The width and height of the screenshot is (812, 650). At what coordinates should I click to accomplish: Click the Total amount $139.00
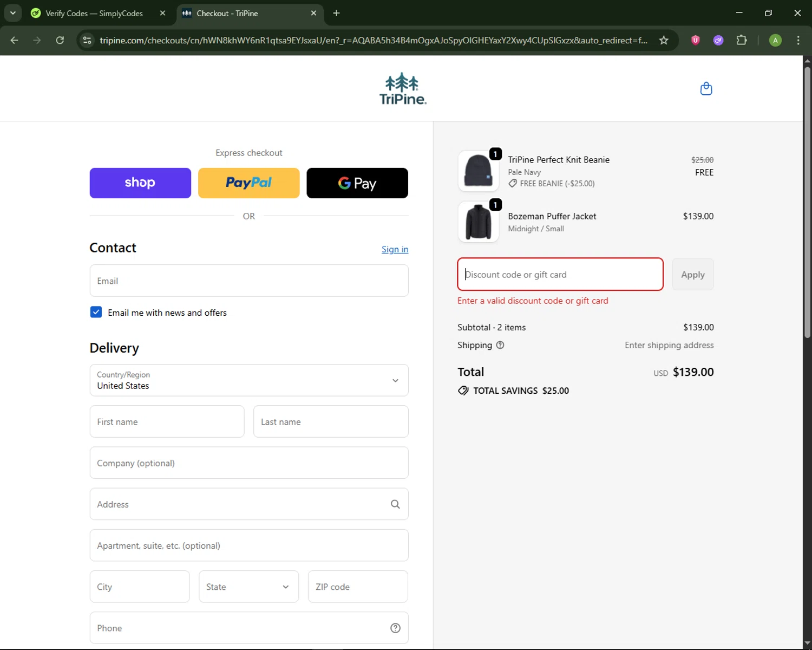(x=693, y=372)
